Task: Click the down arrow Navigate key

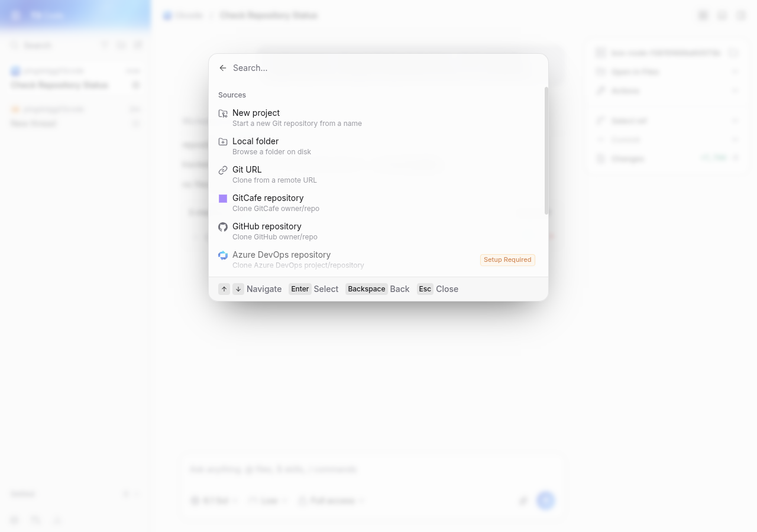Action: point(238,289)
